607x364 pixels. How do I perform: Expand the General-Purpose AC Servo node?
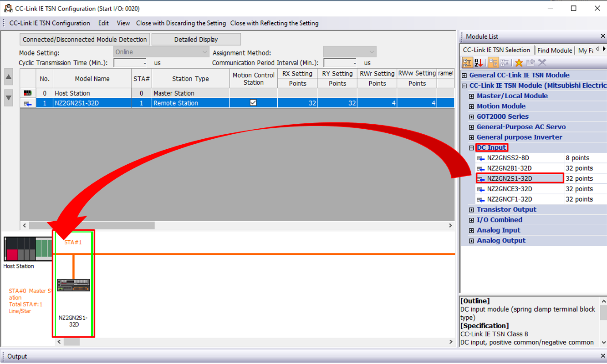point(472,127)
